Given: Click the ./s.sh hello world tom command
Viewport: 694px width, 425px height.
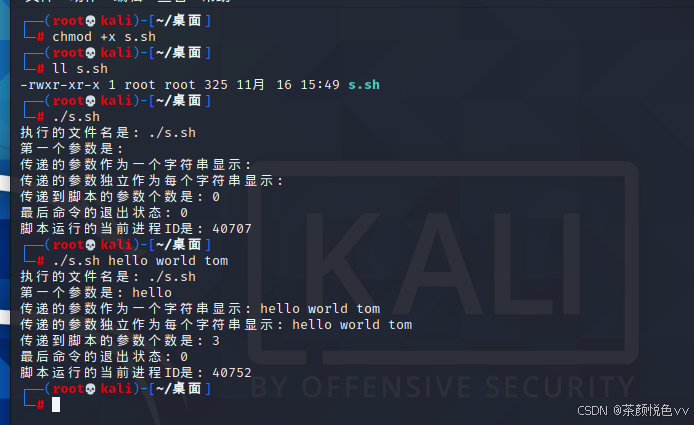Looking at the screenshot, I should click(140, 261).
